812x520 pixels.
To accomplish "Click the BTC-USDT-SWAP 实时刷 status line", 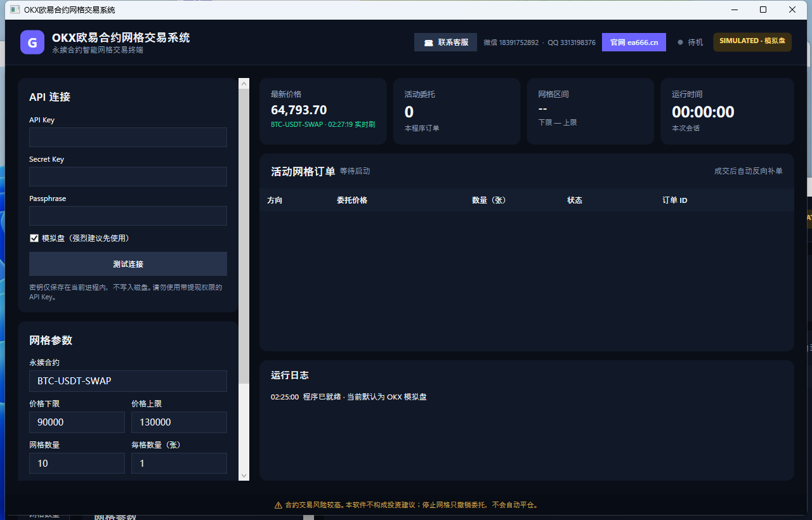I will tap(323, 124).
